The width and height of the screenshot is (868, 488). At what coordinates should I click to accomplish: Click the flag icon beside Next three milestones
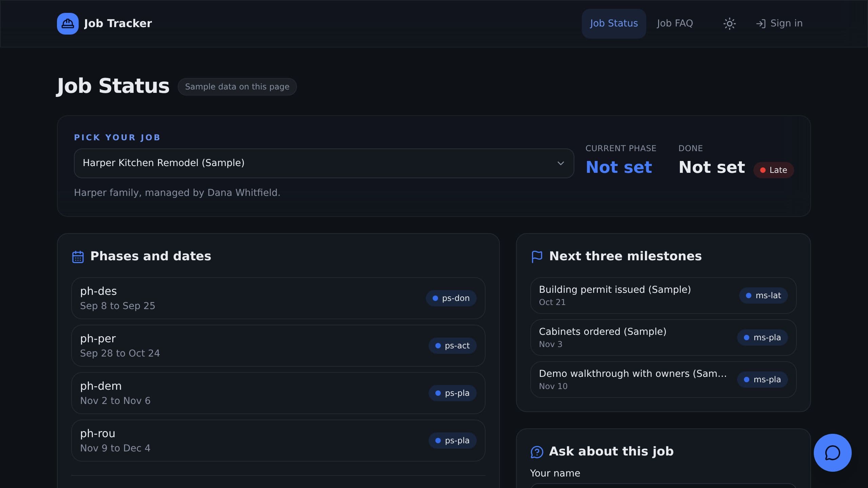point(537,257)
